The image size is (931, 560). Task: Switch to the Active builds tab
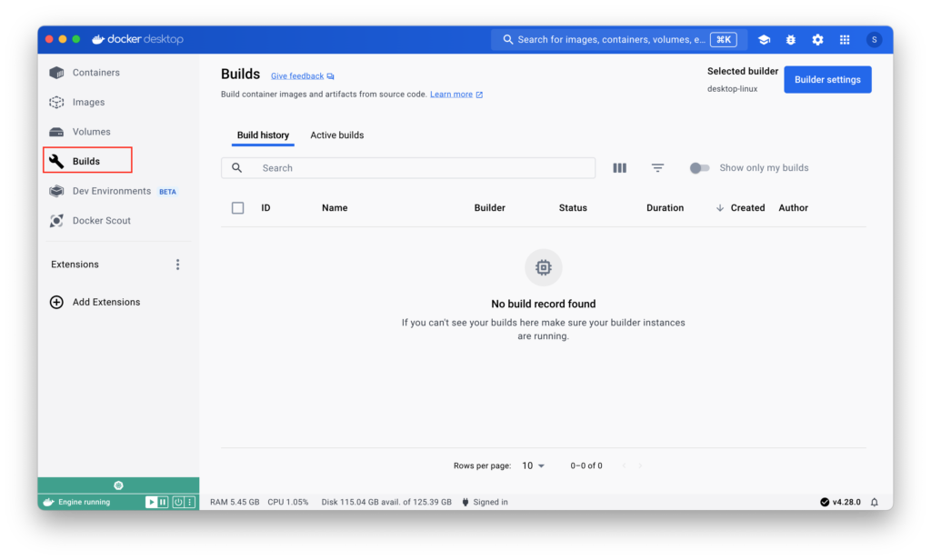(336, 135)
